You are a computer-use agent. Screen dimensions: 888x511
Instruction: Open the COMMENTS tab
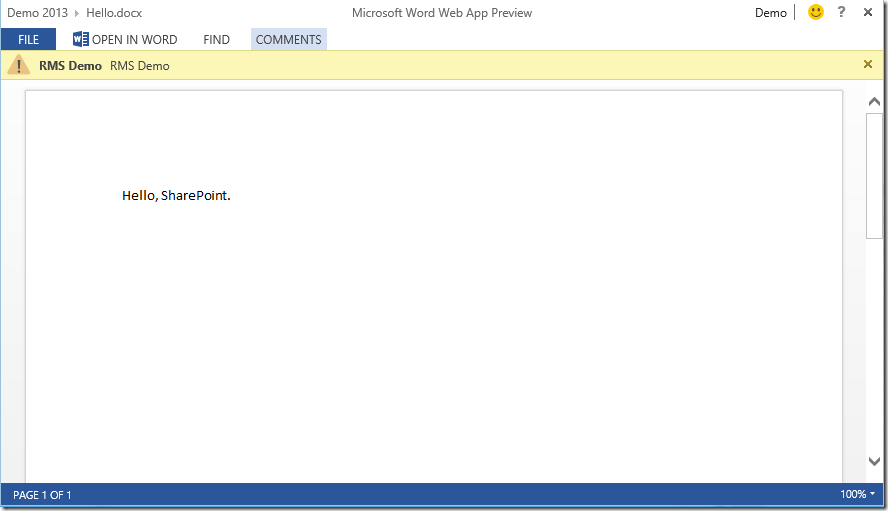point(289,40)
